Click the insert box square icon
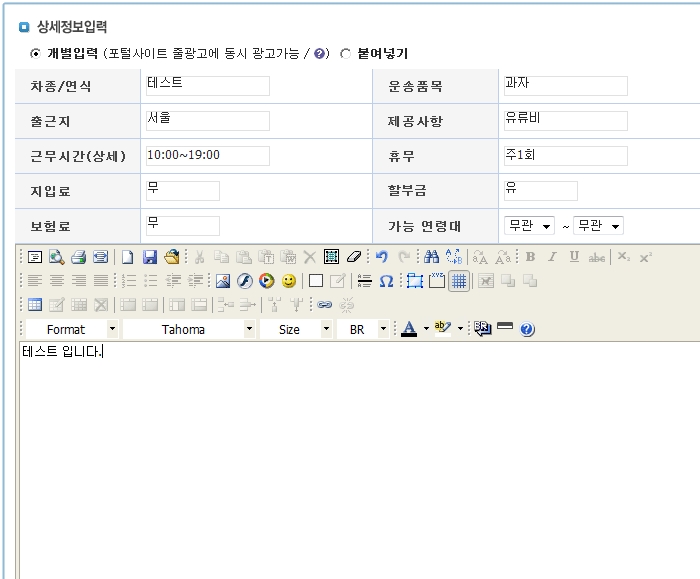This screenshot has width=700, height=579. [316, 281]
